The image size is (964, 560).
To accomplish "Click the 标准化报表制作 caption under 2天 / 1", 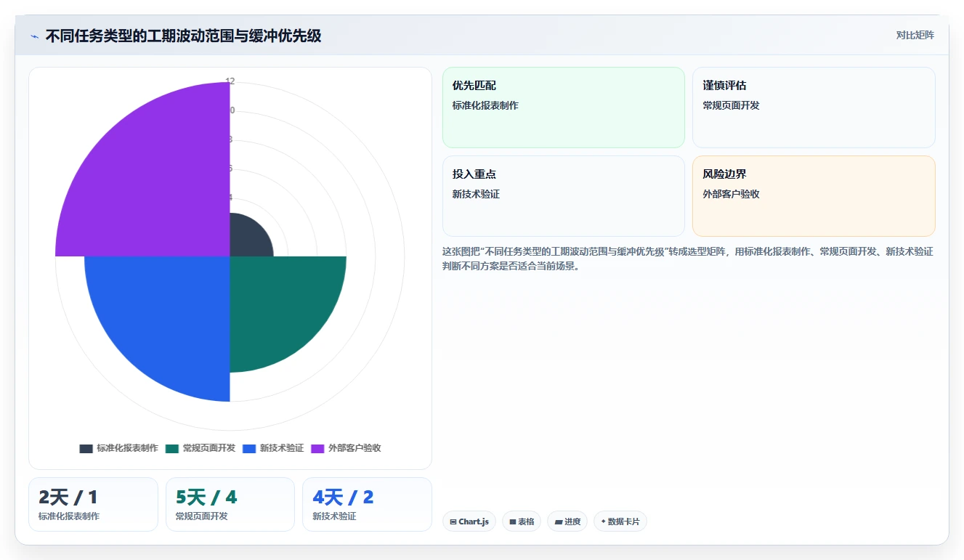I will pos(69,516).
